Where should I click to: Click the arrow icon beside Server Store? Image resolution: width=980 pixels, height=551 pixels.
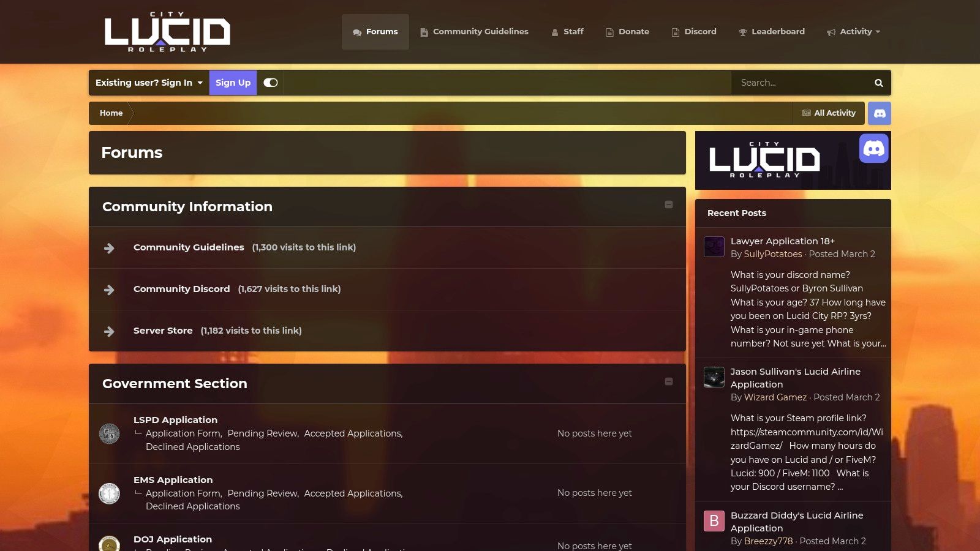coord(109,331)
